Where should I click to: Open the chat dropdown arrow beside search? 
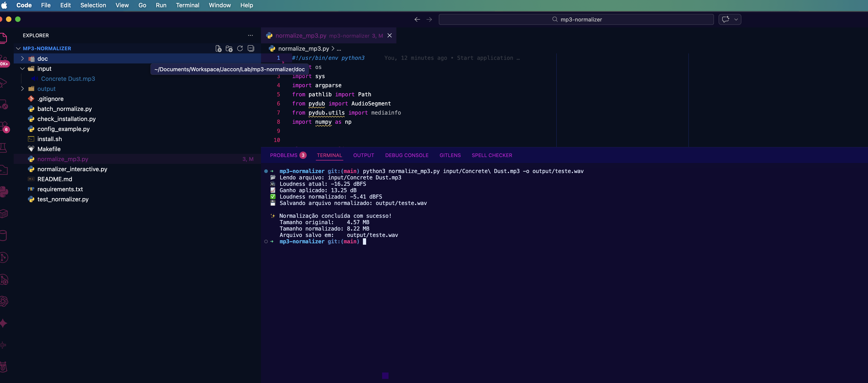pyautogui.click(x=736, y=20)
